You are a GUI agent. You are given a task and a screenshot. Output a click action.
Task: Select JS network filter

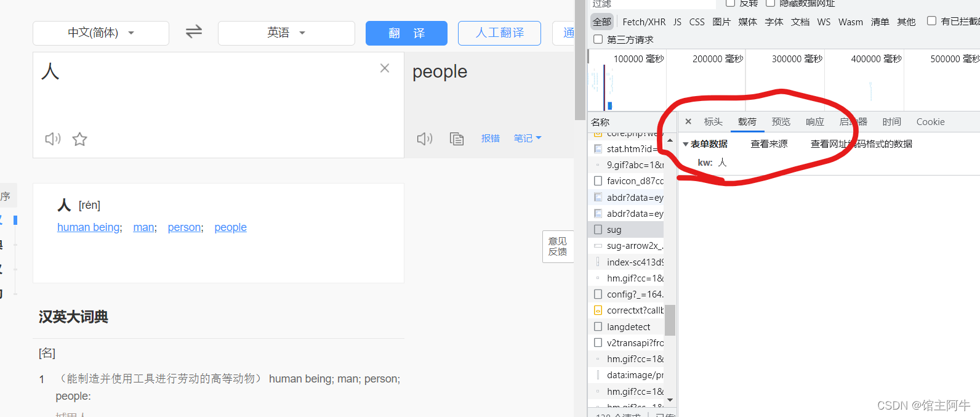click(677, 22)
